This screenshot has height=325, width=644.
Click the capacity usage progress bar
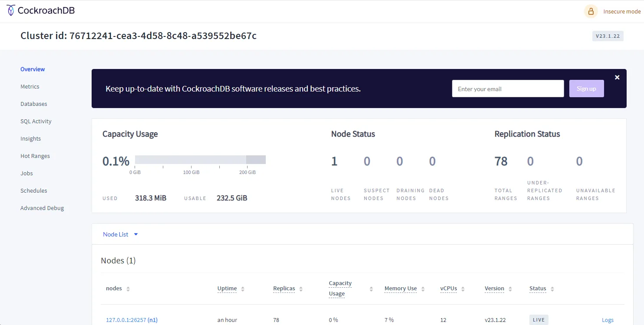(200, 160)
